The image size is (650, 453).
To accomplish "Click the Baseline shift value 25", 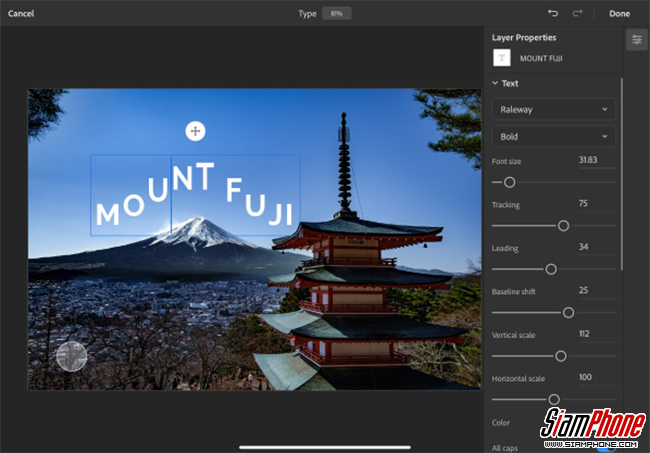I will click(583, 290).
